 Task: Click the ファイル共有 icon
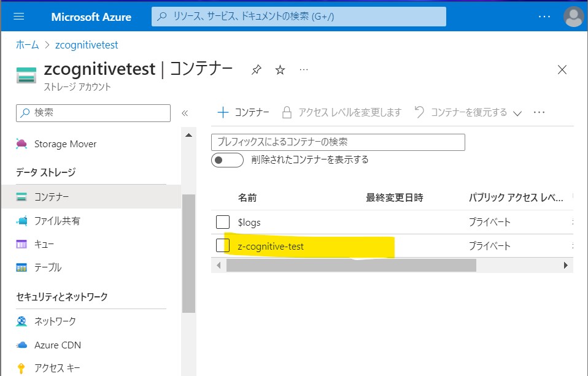21,221
